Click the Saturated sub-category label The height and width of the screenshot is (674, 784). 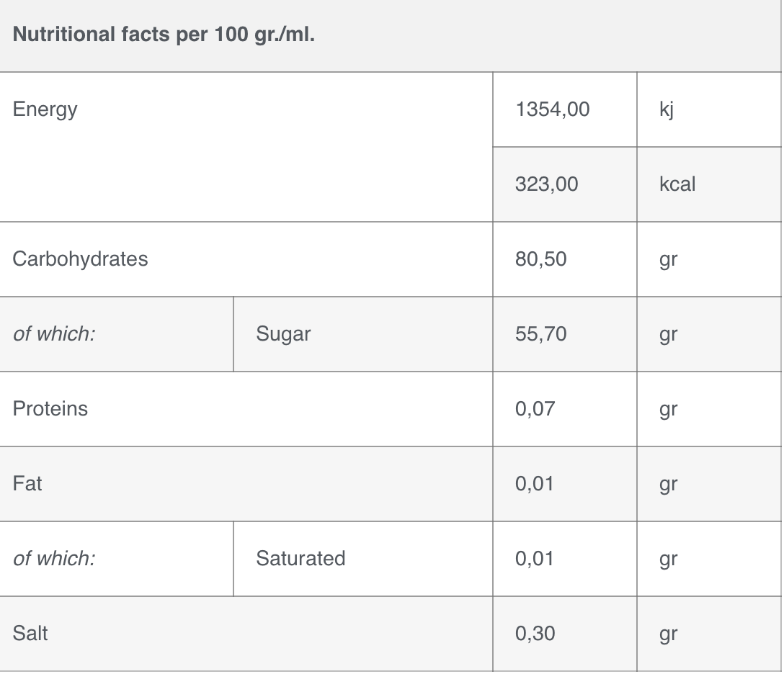(300, 559)
